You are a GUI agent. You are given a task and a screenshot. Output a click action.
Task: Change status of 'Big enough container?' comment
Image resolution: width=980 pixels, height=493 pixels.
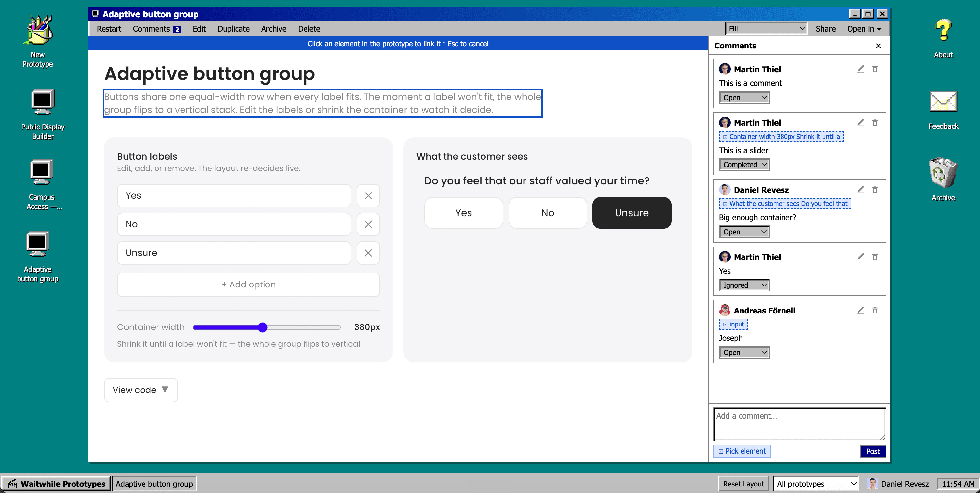[x=744, y=232]
